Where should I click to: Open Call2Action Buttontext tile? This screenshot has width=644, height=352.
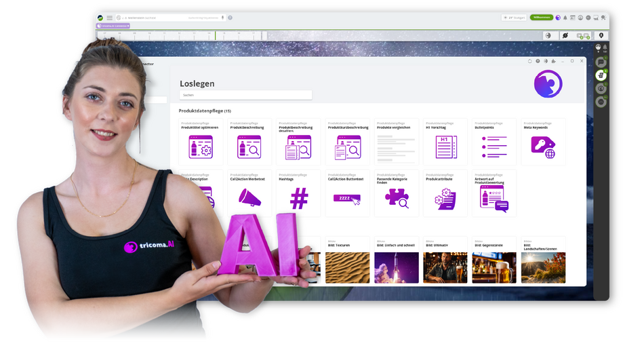coord(348,193)
